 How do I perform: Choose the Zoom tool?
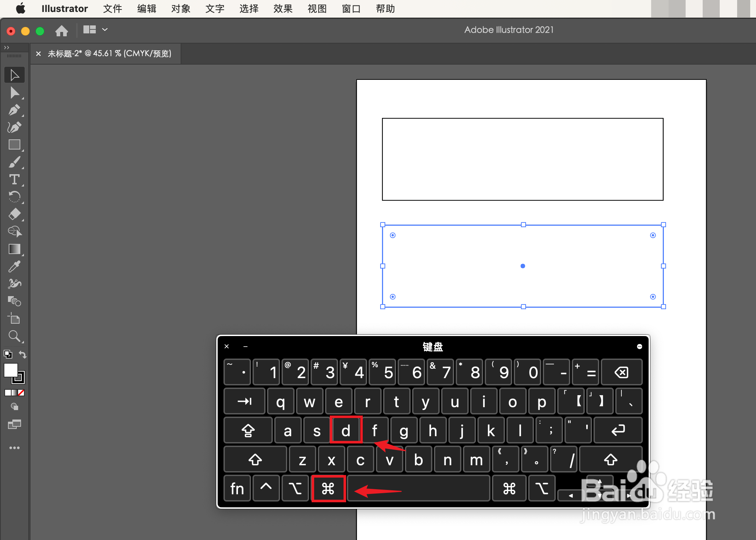pos(15,336)
